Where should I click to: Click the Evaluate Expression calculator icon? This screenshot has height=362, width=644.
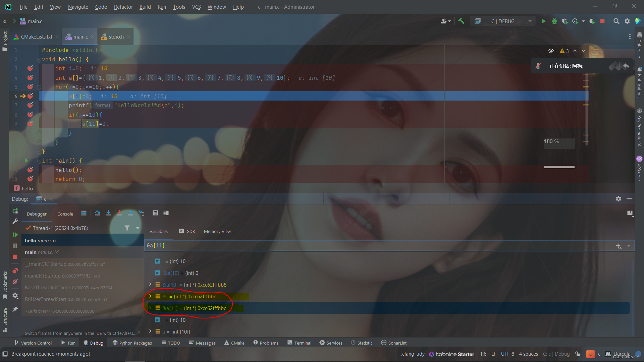pos(155,213)
